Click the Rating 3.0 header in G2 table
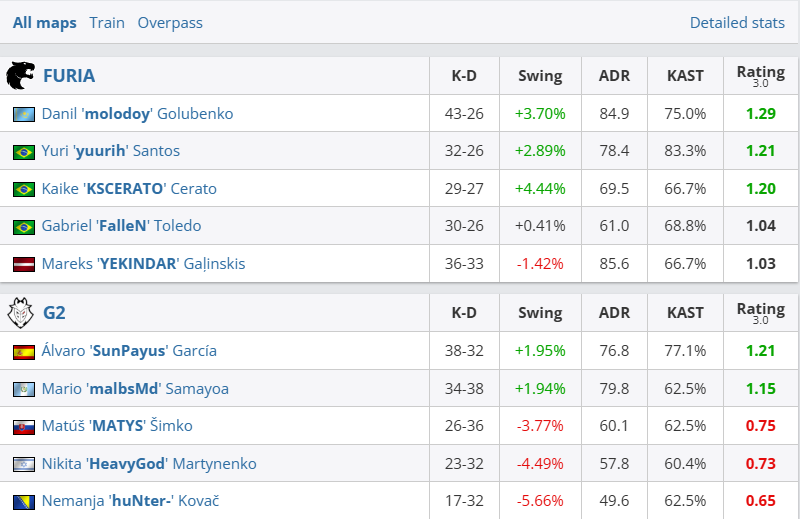This screenshot has height=519, width=800. tap(761, 313)
